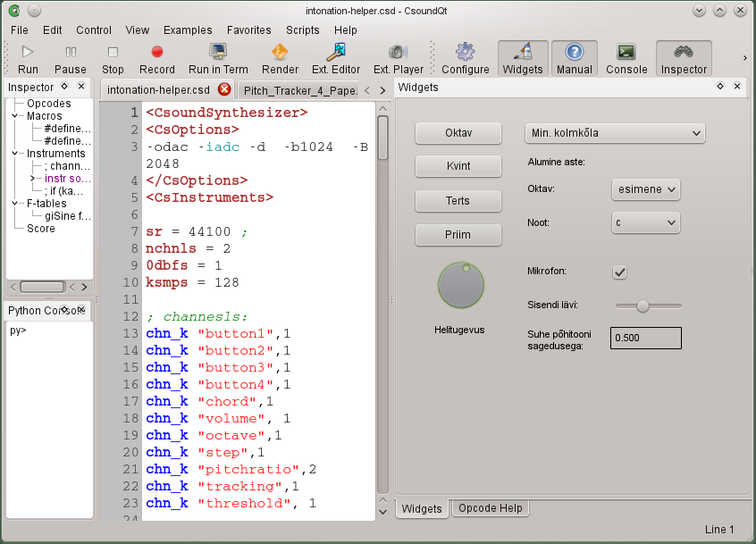The height and width of the screenshot is (544, 756).
Task: Click the pitch ratio field showing 0.500
Action: (645, 338)
